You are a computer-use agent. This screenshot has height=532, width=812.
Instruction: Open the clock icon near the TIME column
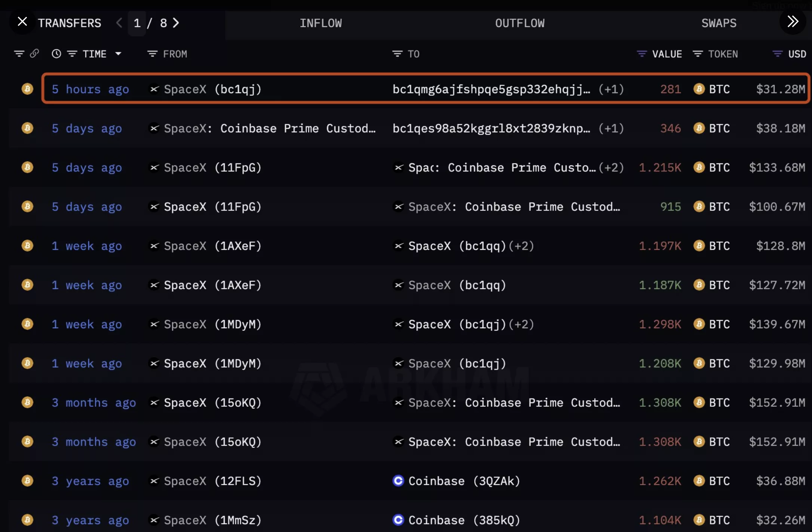[56, 53]
